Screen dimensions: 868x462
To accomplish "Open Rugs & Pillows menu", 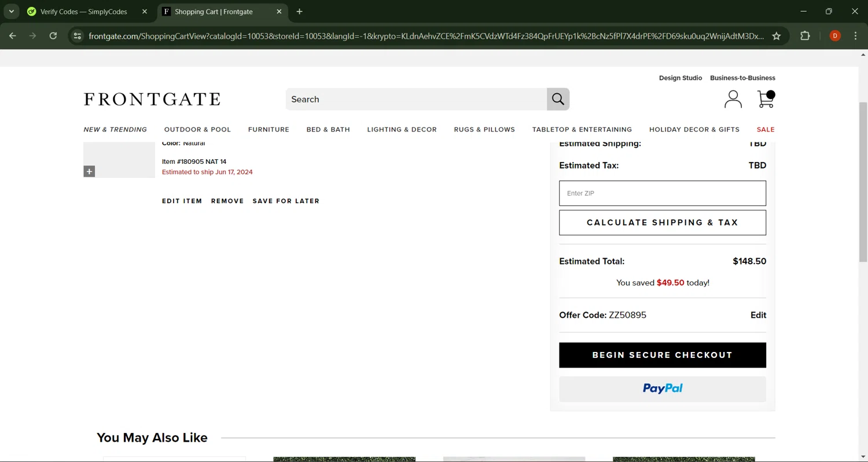I will 484,130.
